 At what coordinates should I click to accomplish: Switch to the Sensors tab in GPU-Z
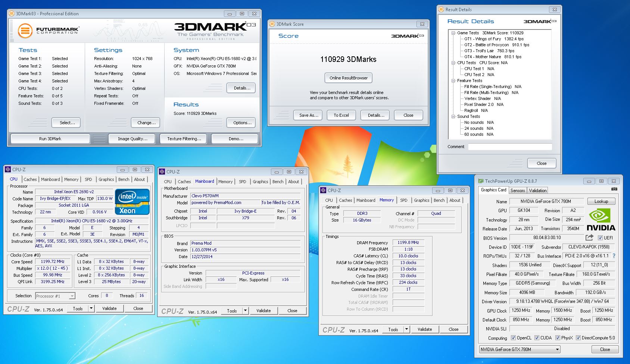click(518, 190)
